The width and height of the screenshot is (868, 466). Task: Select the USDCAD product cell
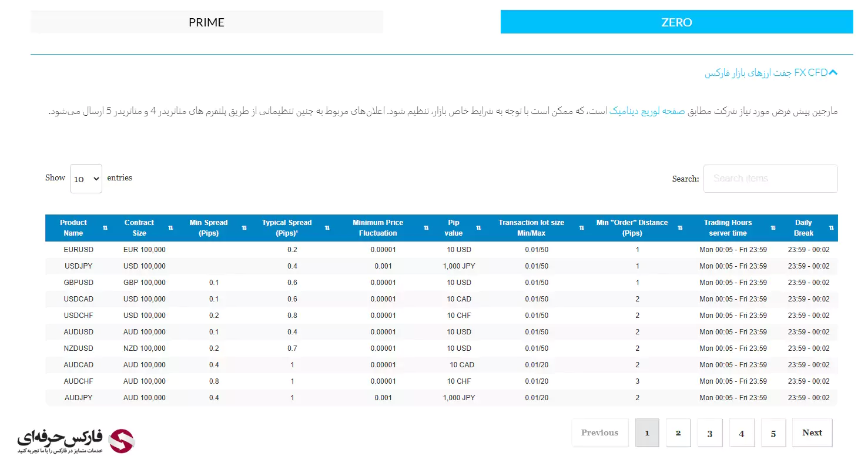click(x=79, y=299)
